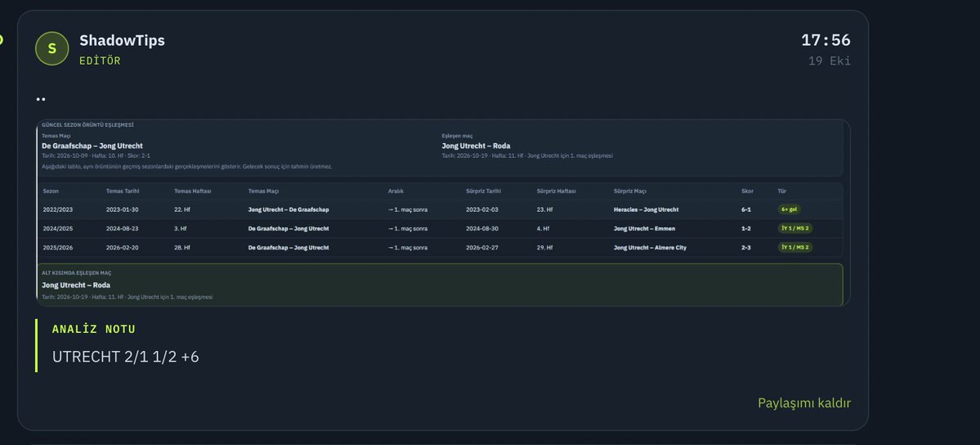Click the ALT KISIMDA EŞLEŞEN MAÇ heading
Image resolution: width=980 pixels, height=445 pixels.
(x=76, y=273)
